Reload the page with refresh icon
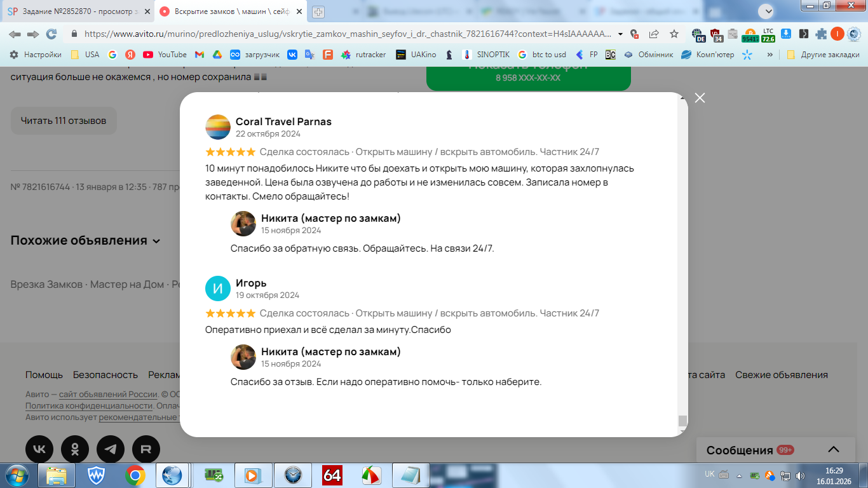This screenshot has width=868, height=488. [51, 34]
